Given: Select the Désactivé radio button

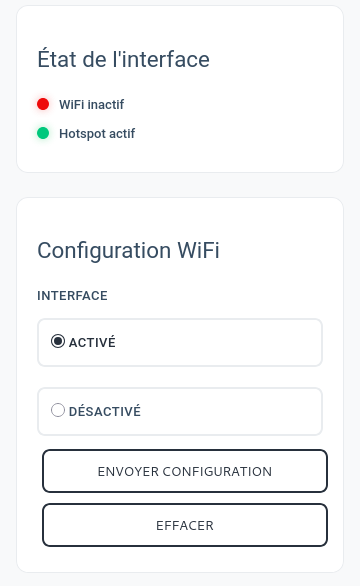Looking at the screenshot, I should point(58,410).
